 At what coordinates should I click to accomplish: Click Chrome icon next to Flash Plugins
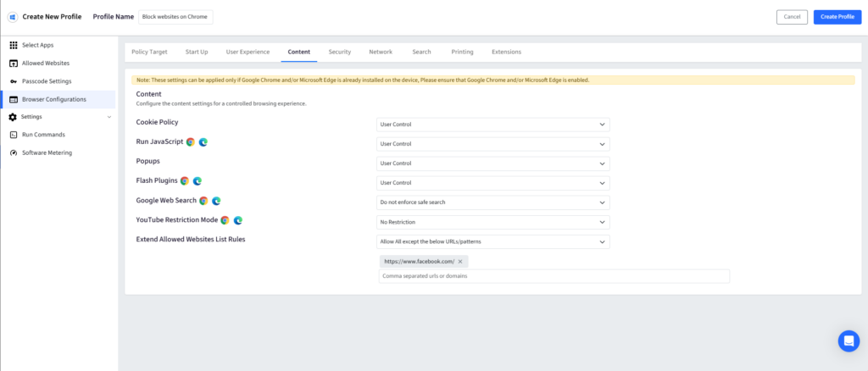184,180
